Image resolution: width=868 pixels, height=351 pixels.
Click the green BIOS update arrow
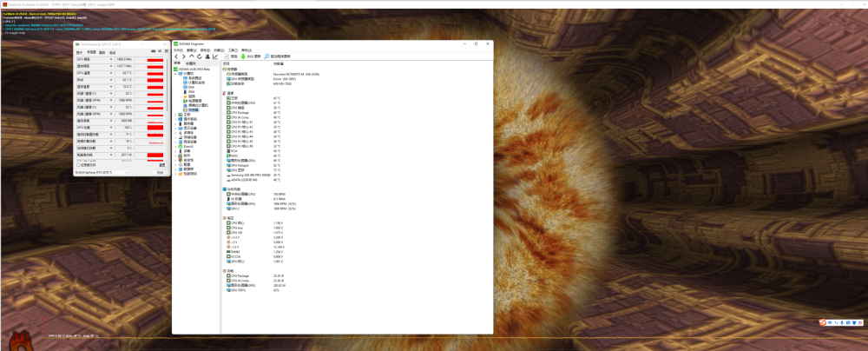point(243,56)
